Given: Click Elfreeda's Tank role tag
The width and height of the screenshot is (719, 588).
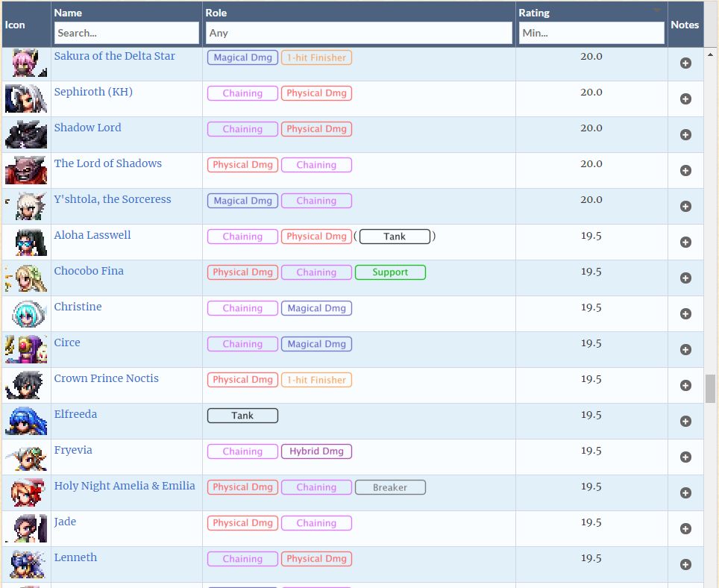Looking at the screenshot, I should 242,416.
